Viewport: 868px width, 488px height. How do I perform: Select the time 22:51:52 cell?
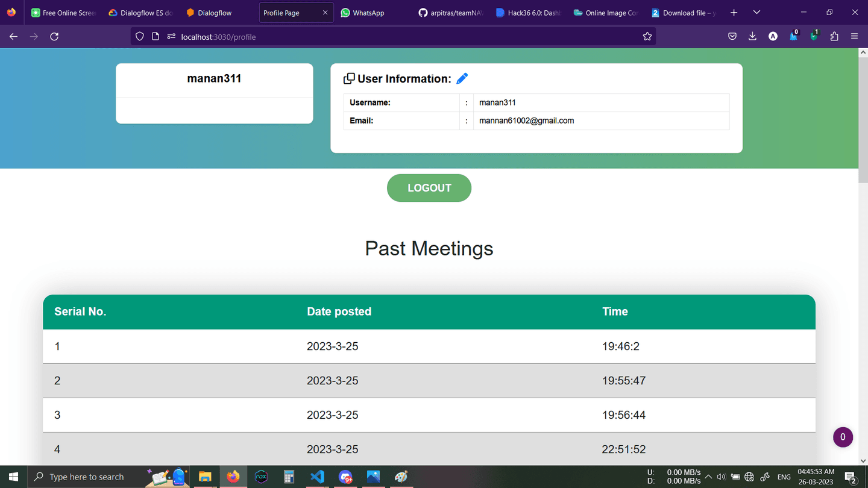[x=624, y=449]
